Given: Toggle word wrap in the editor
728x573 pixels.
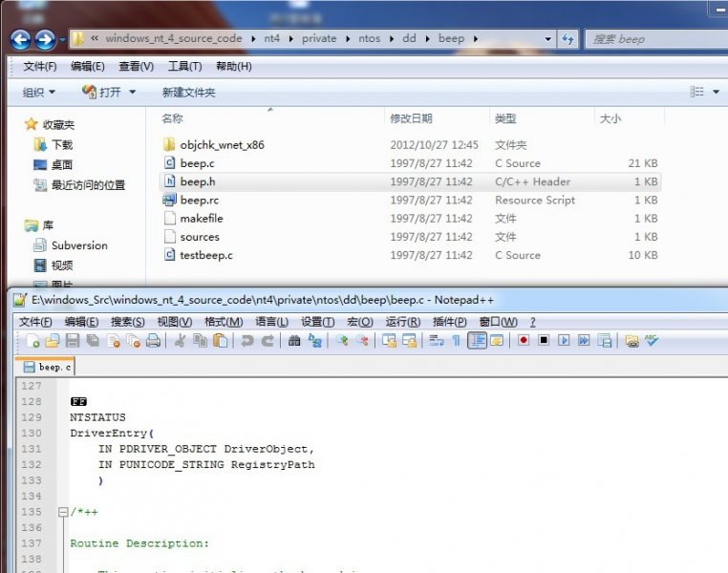Looking at the screenshot, I should point(436,341).
